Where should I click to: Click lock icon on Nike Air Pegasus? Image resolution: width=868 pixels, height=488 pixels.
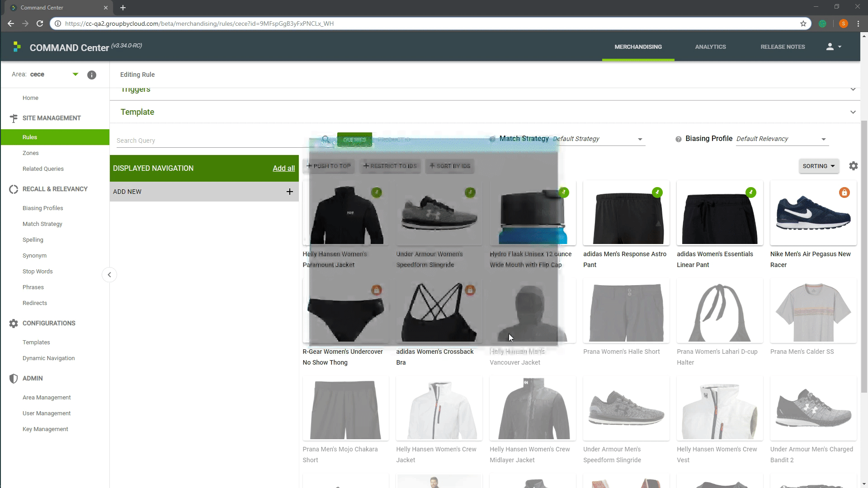click(844, 192)
